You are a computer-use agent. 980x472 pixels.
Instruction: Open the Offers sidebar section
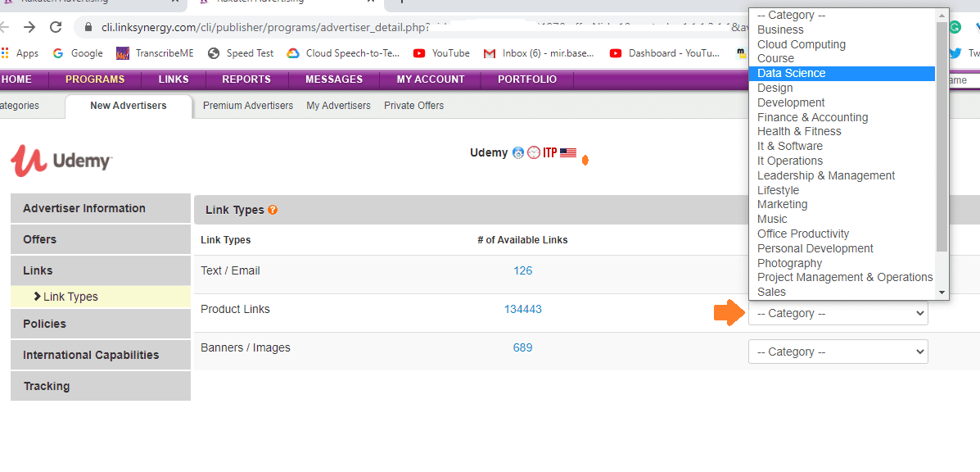[x=101, y=239]
